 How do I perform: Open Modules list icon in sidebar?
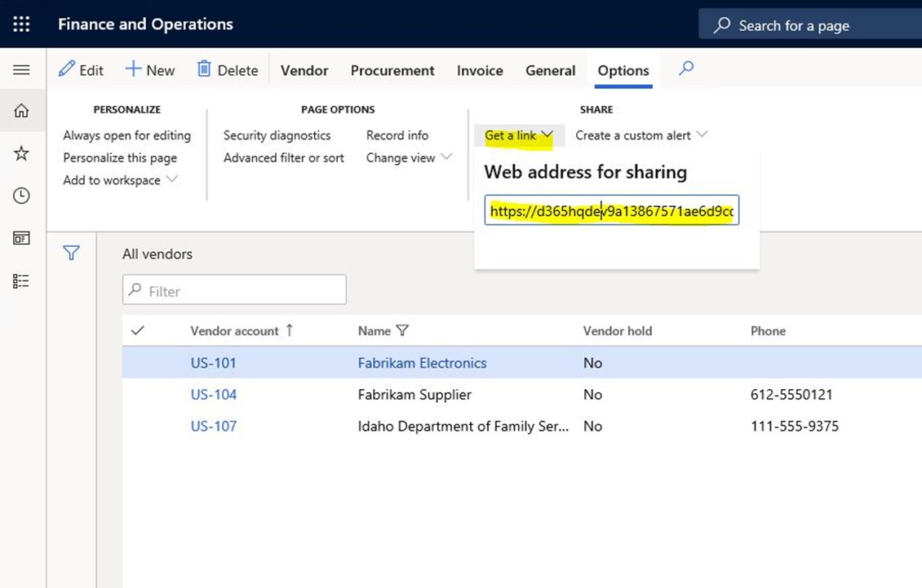(22, 281)
